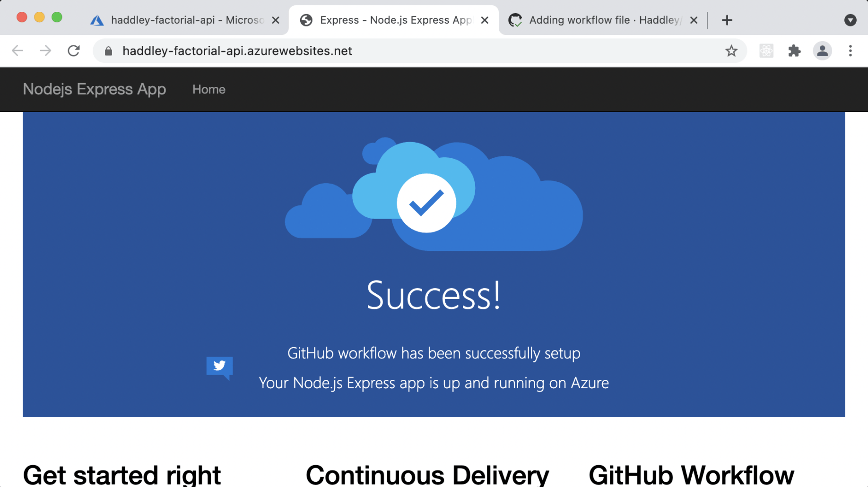Expand the tab search dropdown arrow
This screenshot has width=868, height=487.
click(x=850, y=20)
